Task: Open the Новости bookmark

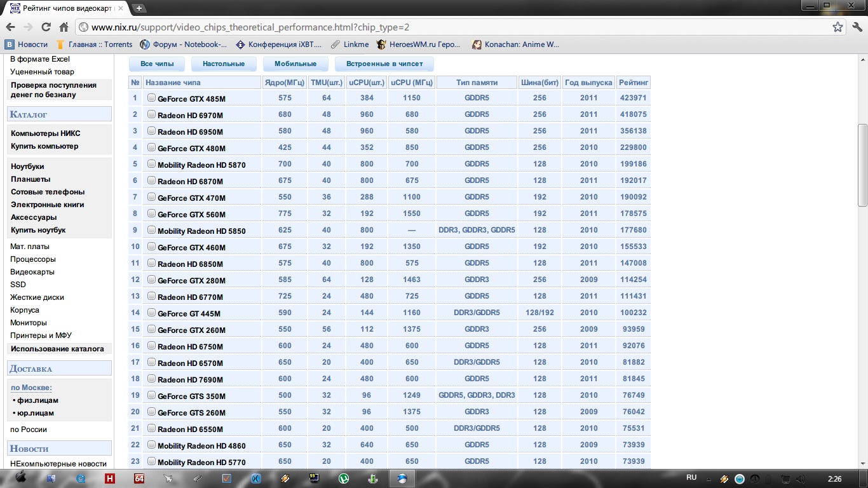Action: coord(27,44)
